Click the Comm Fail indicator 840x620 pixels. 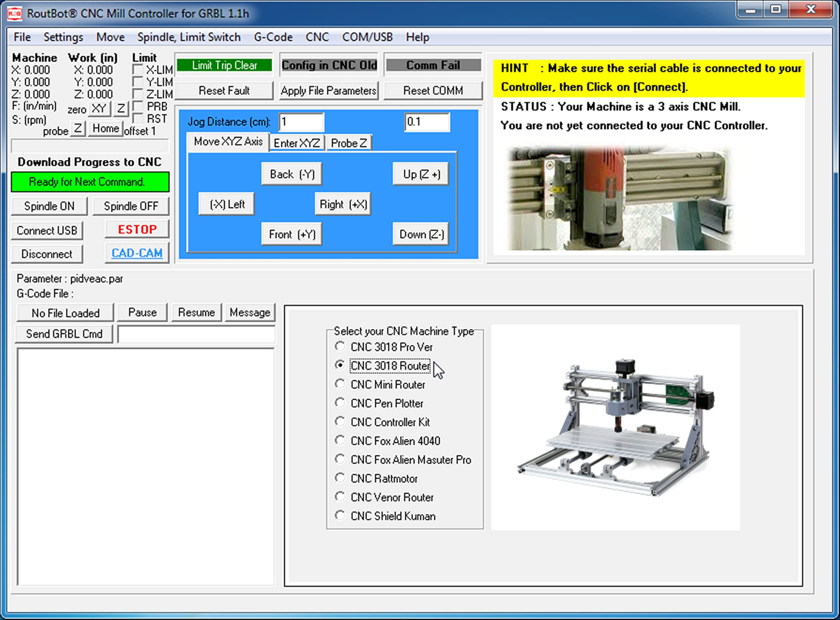433,65
